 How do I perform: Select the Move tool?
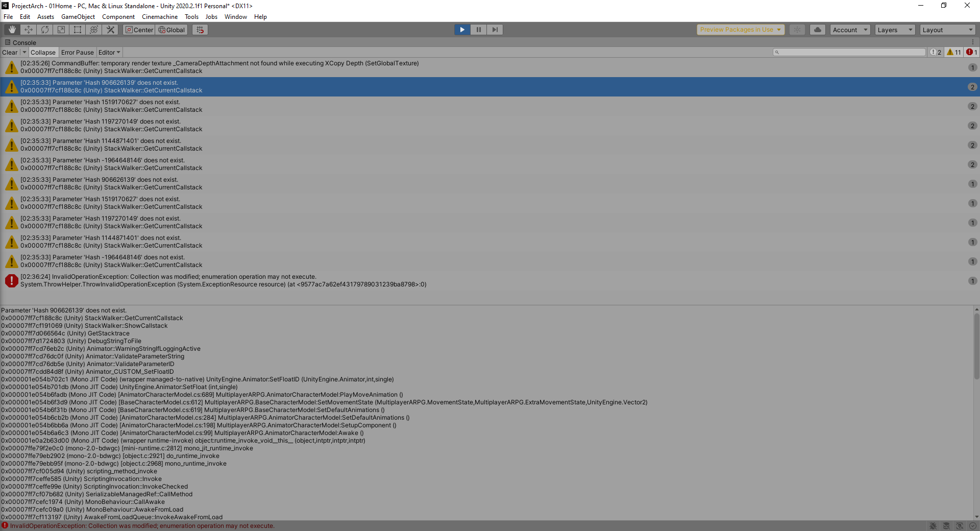pyautogui.click(x=28, y=30)
